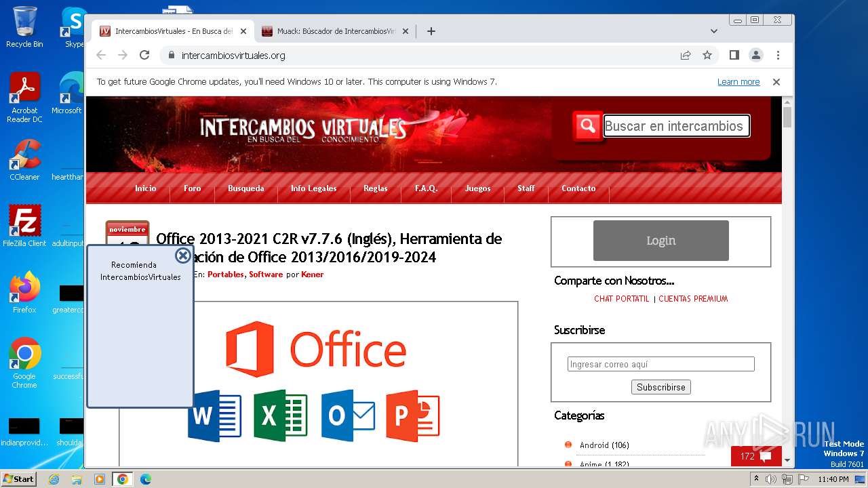Click the Chrome forward arrow

click(x=123, y=55)
